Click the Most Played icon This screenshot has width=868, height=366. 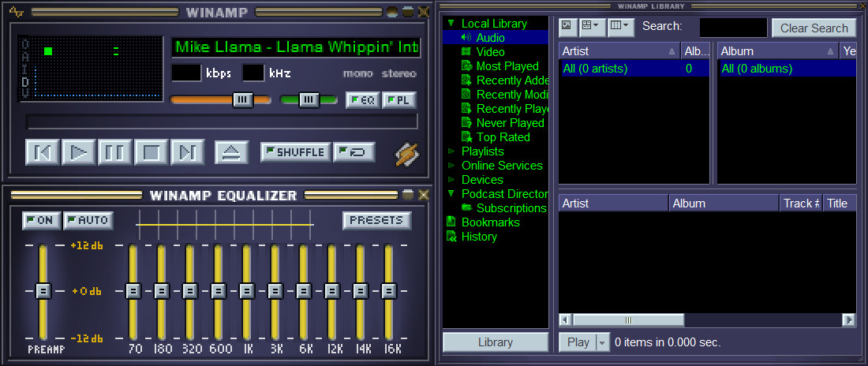click(x=466, y=66)
